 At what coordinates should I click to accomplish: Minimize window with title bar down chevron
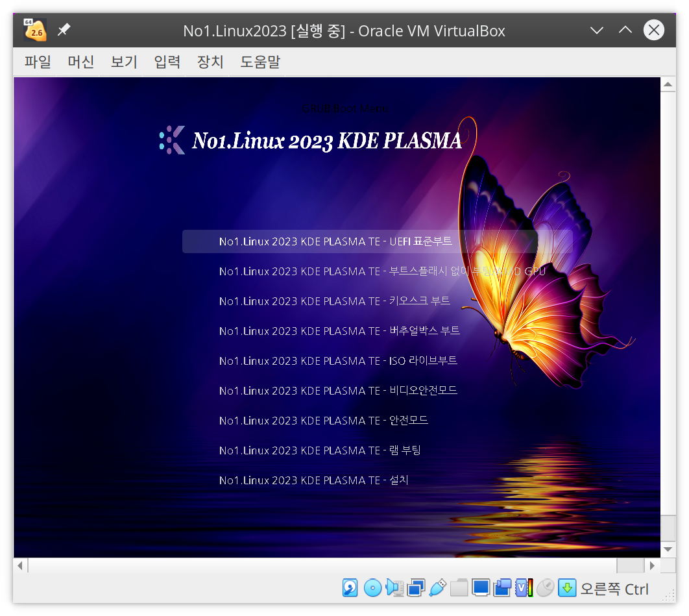(596, 31)
